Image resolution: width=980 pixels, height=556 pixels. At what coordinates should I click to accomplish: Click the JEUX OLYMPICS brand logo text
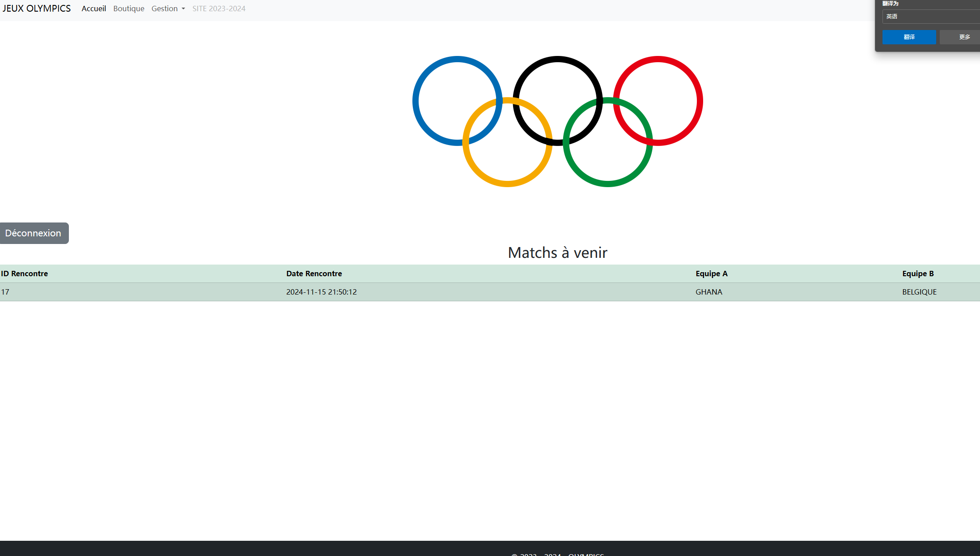click(x=37, y=9)
